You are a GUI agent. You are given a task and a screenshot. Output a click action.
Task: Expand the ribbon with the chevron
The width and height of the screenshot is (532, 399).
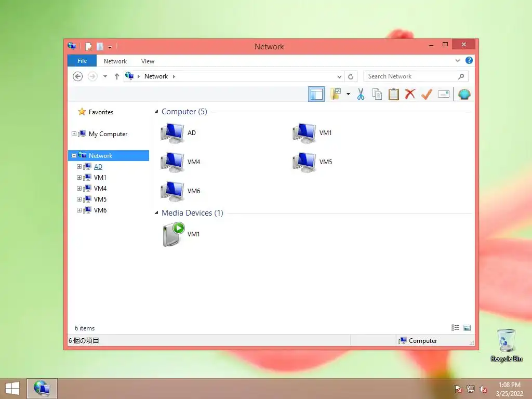coord(457,61)
